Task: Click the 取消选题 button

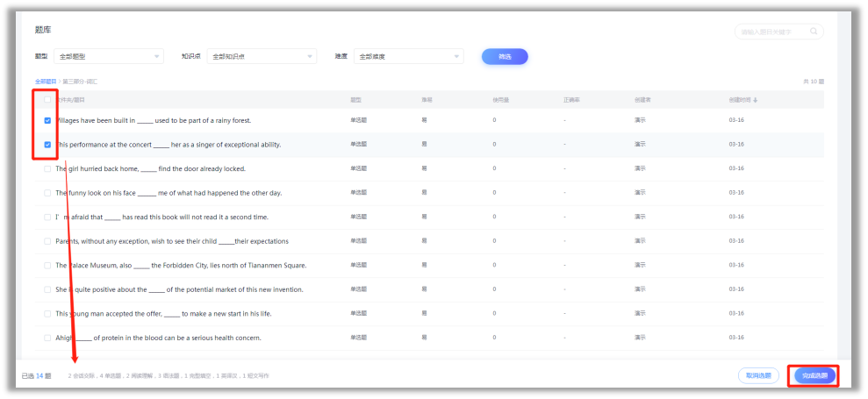Action: pyautogui.click(x=758, y=375)
